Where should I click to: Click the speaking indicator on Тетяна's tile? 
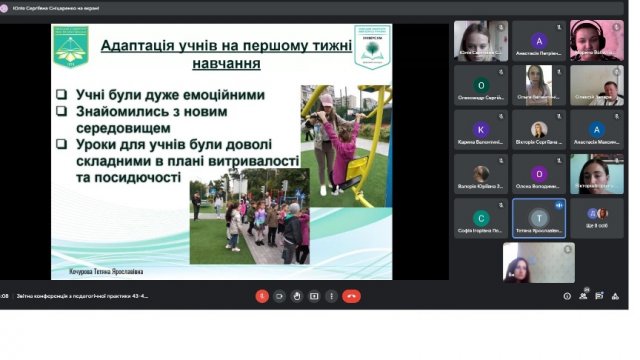pos(559,205)
